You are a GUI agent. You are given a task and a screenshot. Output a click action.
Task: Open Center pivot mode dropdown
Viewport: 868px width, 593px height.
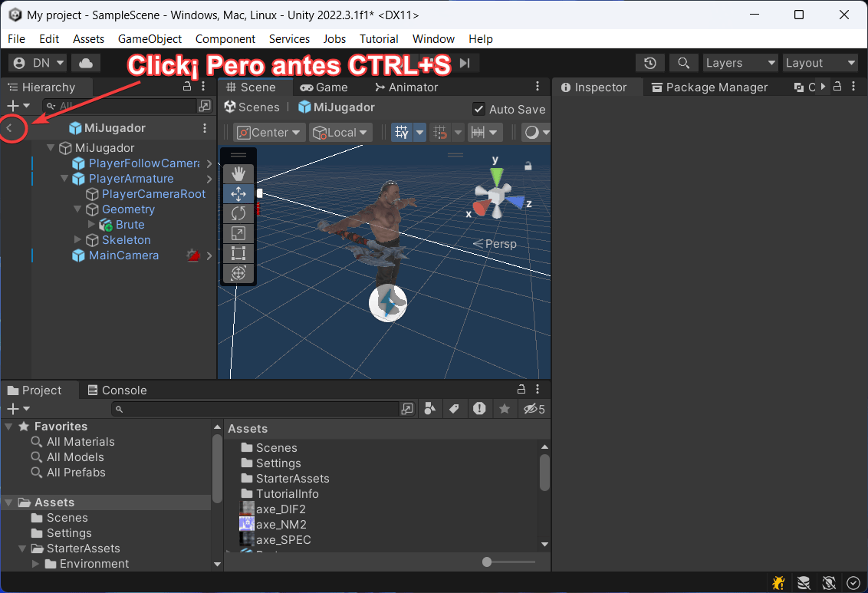click(x=268, y=132)
